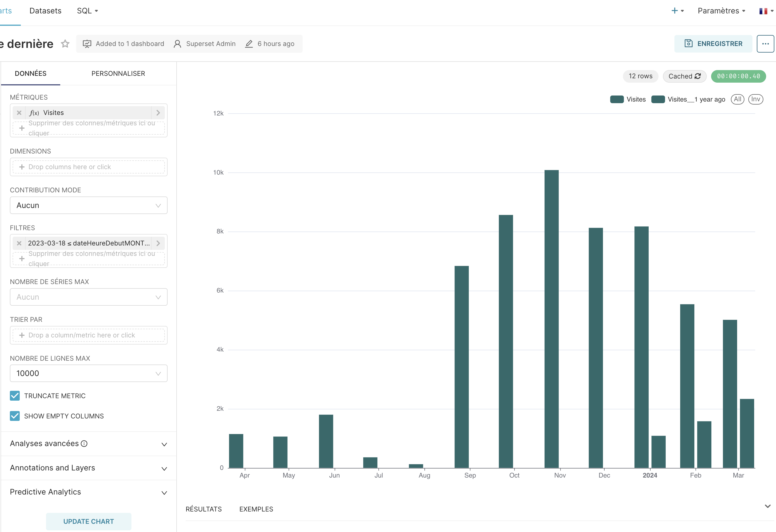Open the Nombre de lignes max dropdown
Image resolution: width=776 pixels, height=532 pixels.
tap(88, 373)
